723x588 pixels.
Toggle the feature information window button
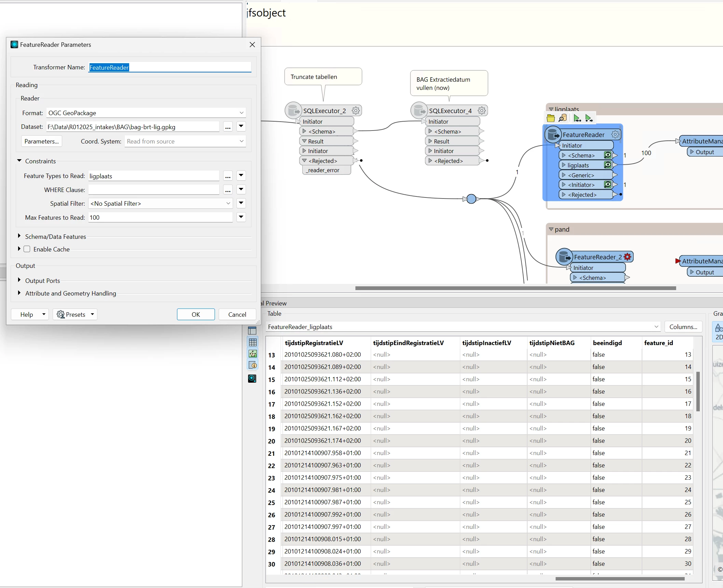pos(253,365)
